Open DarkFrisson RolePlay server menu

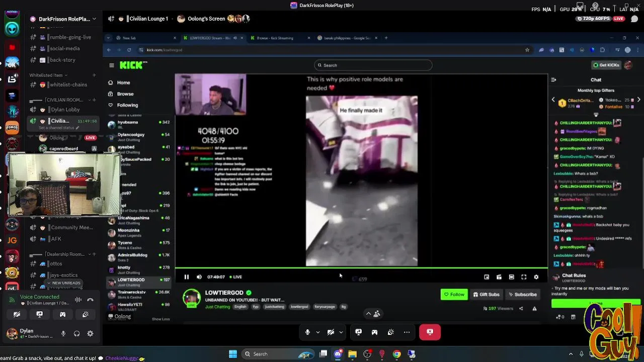click(63, 19)
